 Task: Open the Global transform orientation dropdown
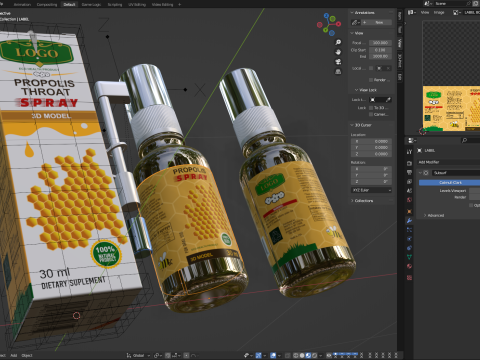click(x=138, y=355)
